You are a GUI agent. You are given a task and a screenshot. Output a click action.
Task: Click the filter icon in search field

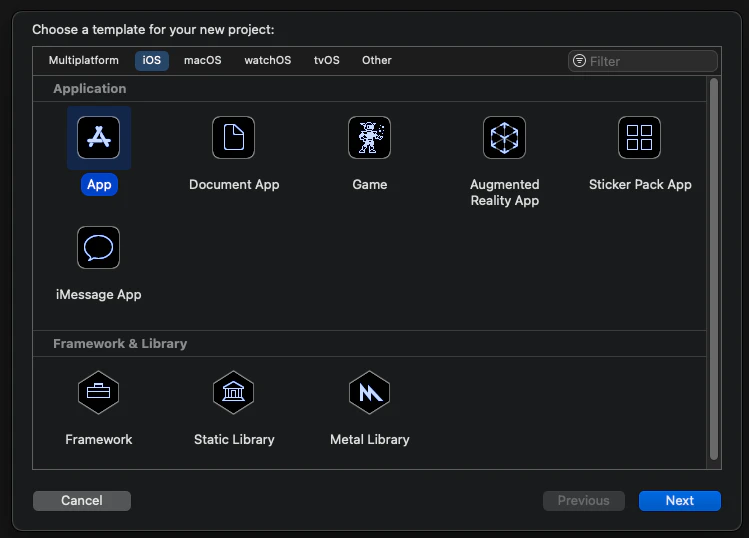coord(579,61)
